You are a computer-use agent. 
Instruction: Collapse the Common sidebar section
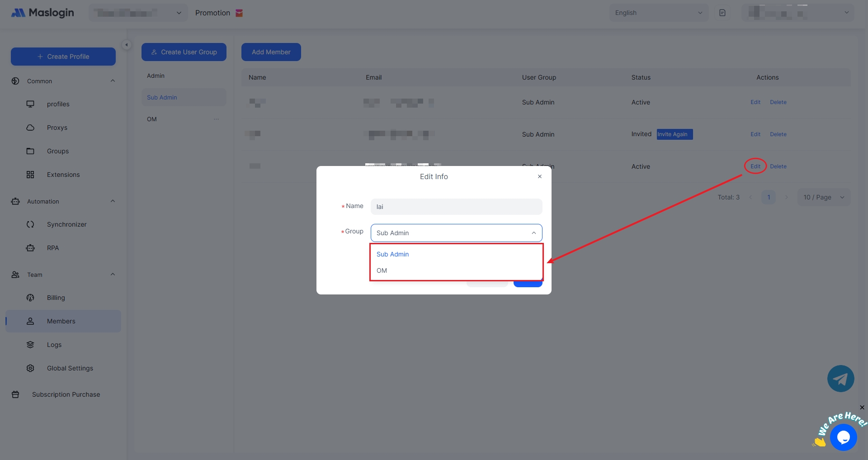click(x=113, y=81)
